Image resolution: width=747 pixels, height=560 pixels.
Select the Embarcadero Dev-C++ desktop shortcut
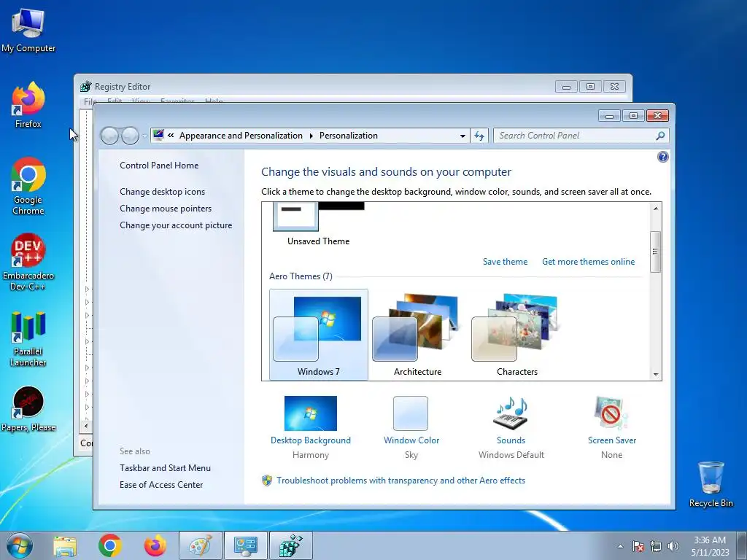click(28, 262)
